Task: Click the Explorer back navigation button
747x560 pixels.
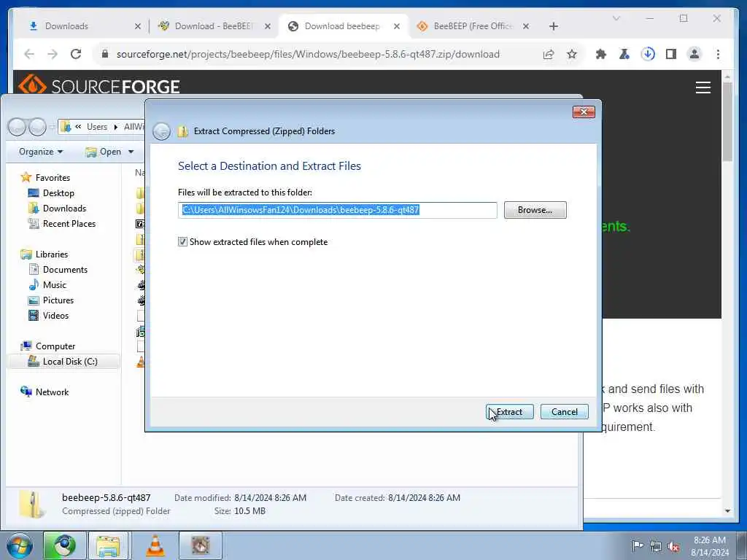Action: [17, 127]
